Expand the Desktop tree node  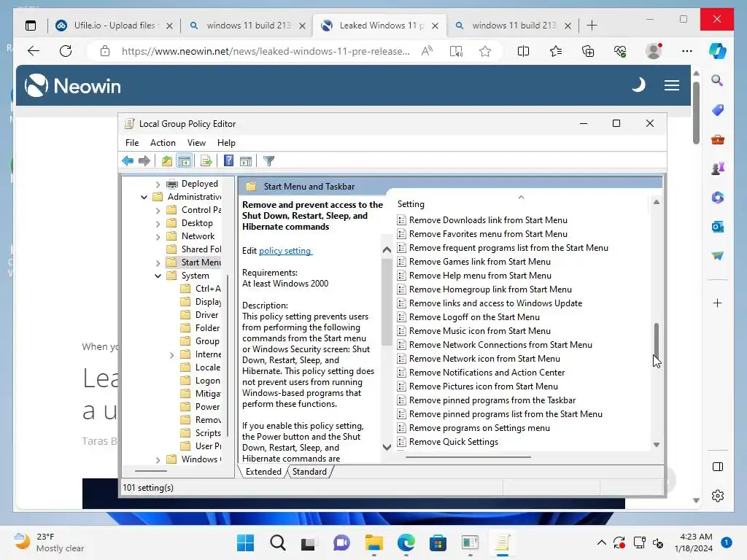(x=158, y=223)
